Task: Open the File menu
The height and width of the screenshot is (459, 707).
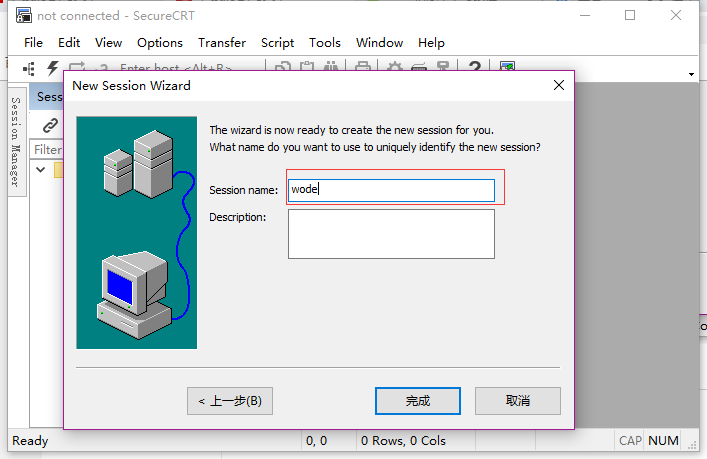Action: point(33,42)
